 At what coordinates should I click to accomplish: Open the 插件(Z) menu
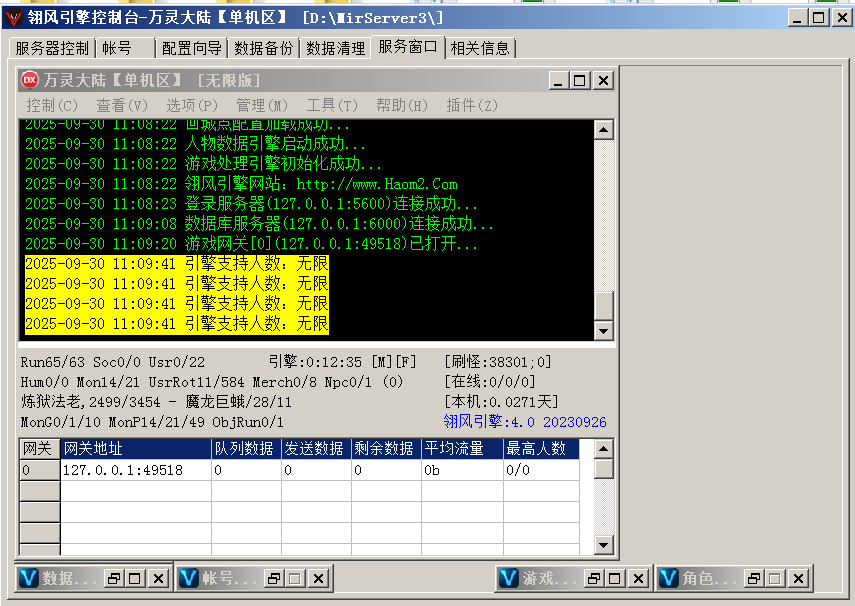tap(471, 105)
